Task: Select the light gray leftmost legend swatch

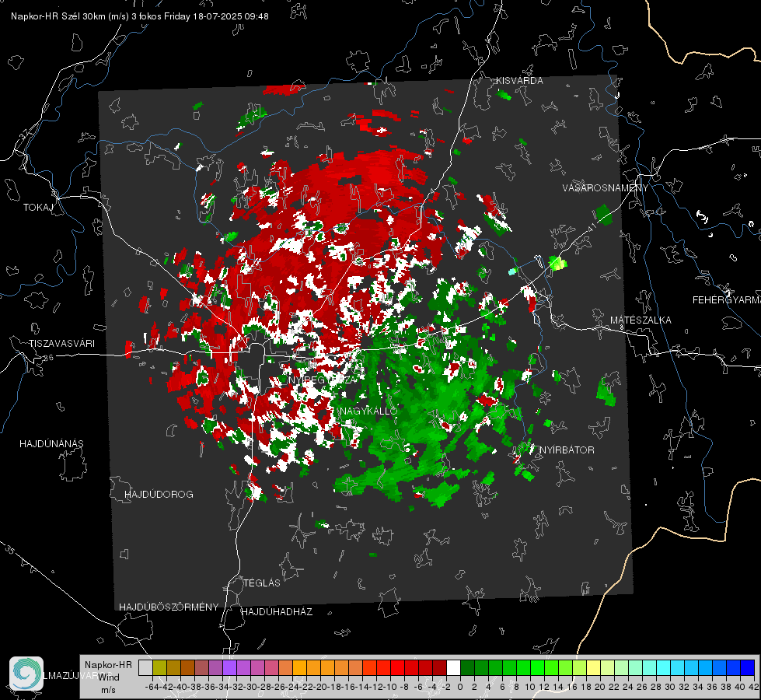Action: (145, 668)
